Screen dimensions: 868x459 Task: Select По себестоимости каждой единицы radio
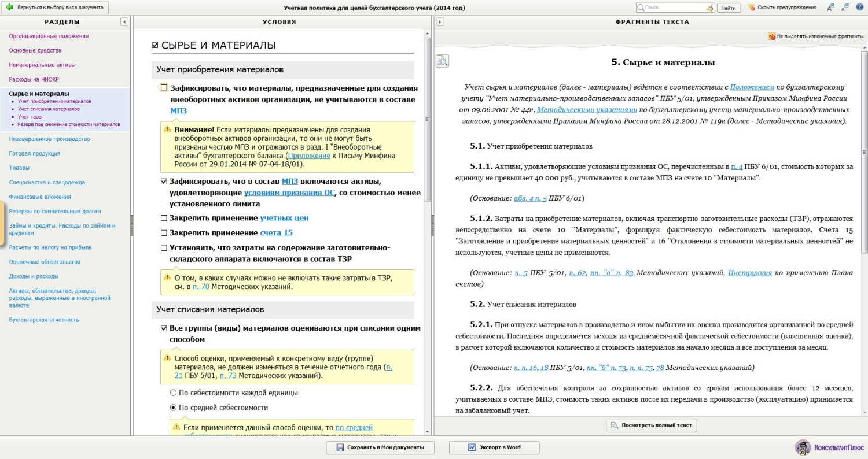pos(173,393)
